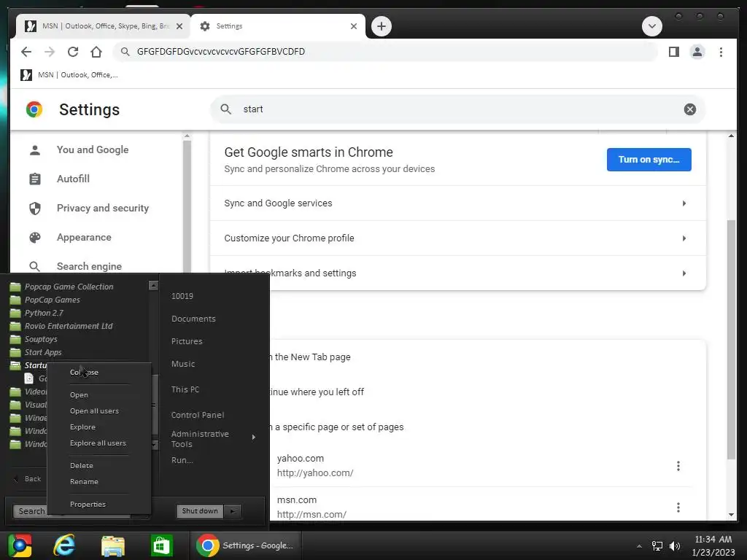747x560 pixels.
Task: Click the browser forward arrow
Action: tap(50, 52)
